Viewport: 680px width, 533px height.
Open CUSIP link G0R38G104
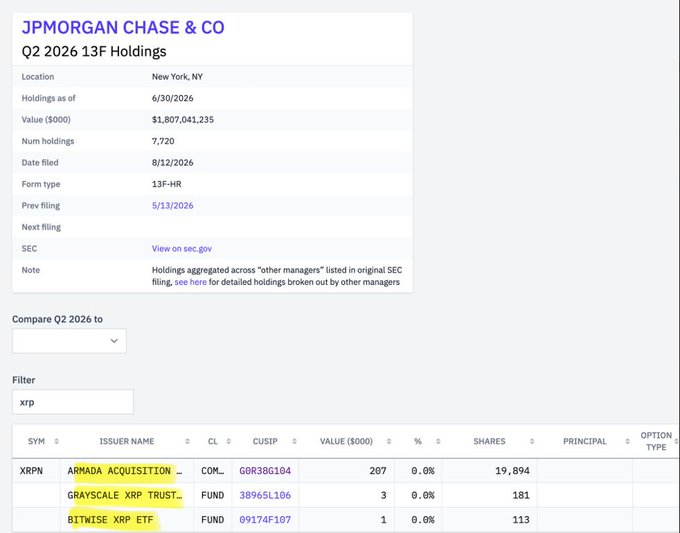pos(265,471)
